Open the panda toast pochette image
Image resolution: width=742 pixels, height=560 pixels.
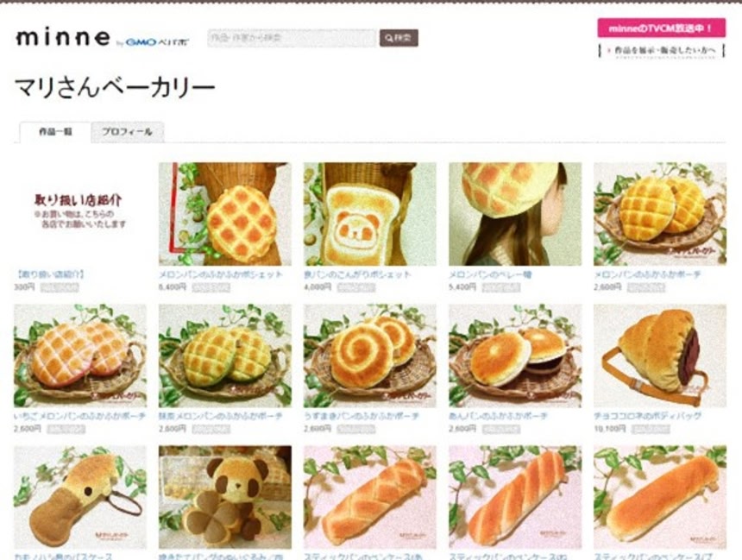pyautogui.click(x=370, y=214)
